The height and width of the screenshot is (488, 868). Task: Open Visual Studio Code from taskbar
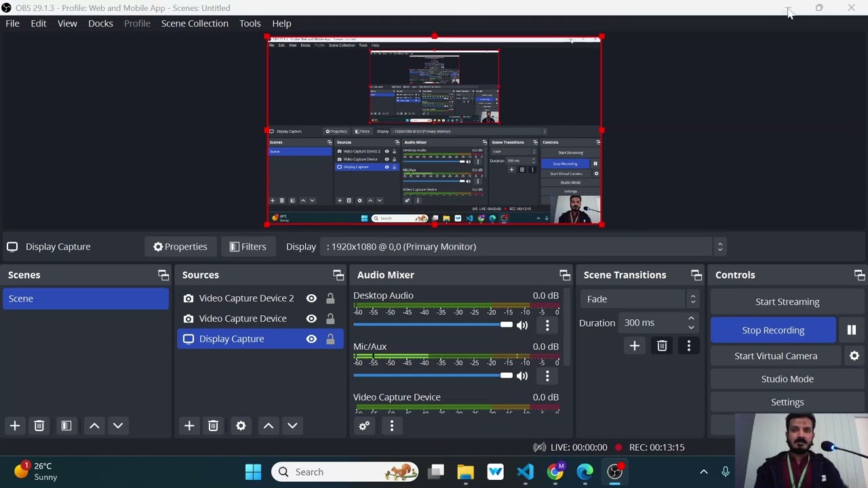tap(525, 472)
